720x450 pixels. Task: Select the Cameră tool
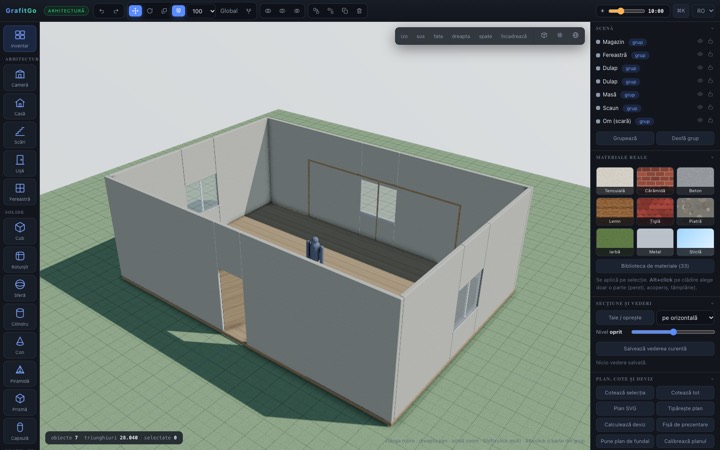click(x=20, y=78)
